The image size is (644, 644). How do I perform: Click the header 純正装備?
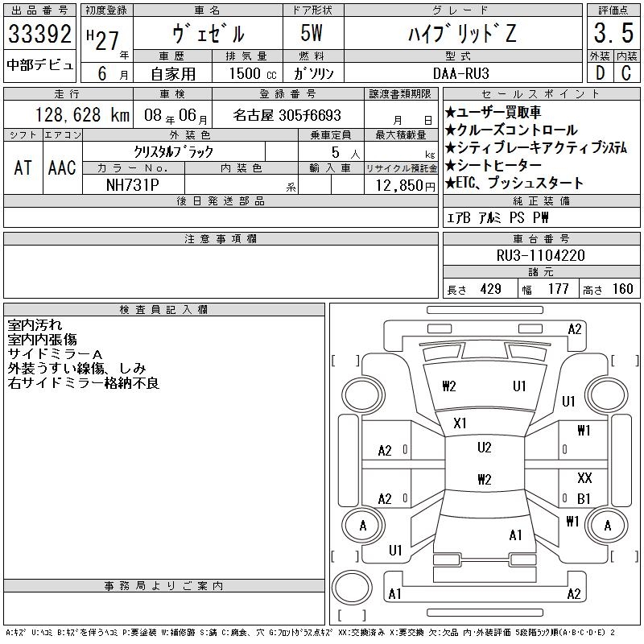point(541,200)
